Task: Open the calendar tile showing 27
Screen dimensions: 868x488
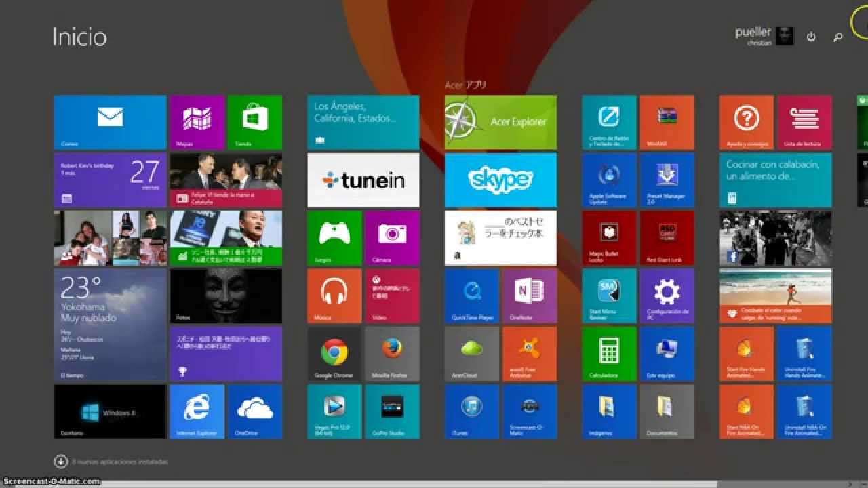Action: [x=110, y=180]
